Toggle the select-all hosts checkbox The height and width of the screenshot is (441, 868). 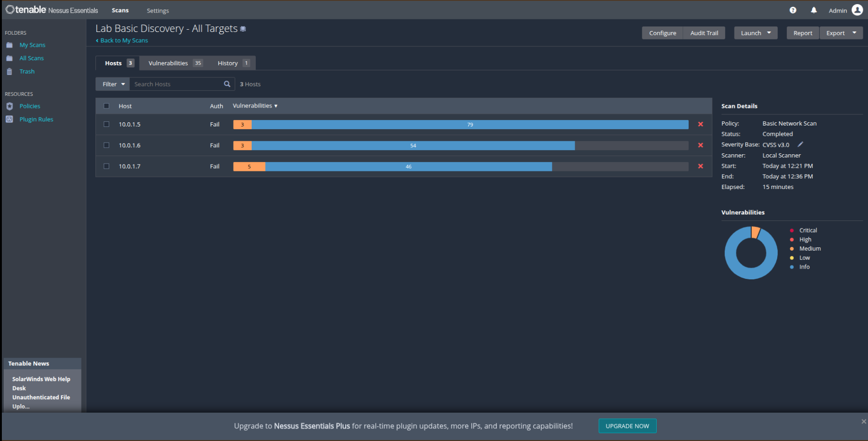click(x=107, y=106)
